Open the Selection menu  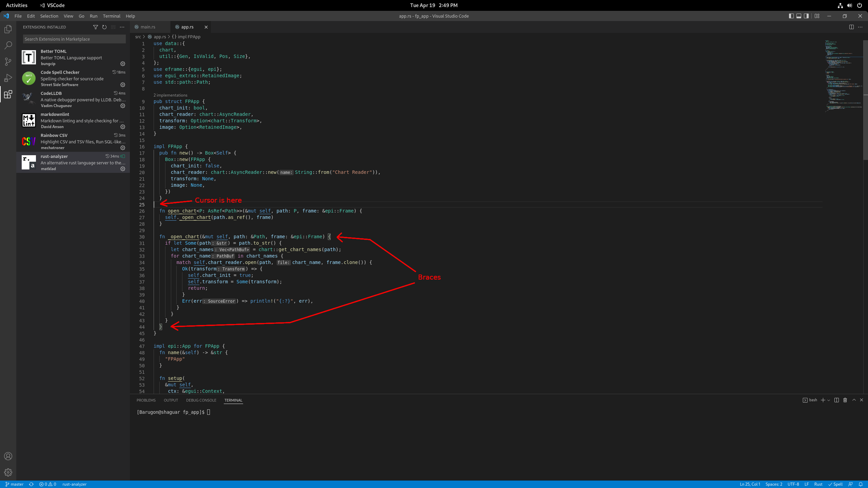tap(49, 16)
